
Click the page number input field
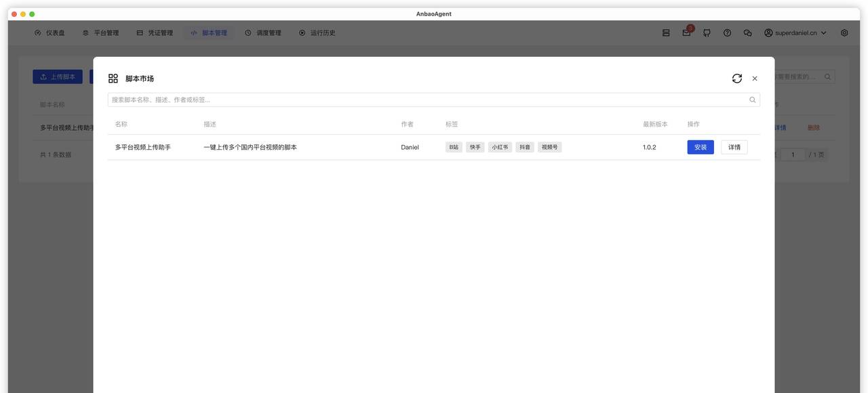click(x=792, y=153)
